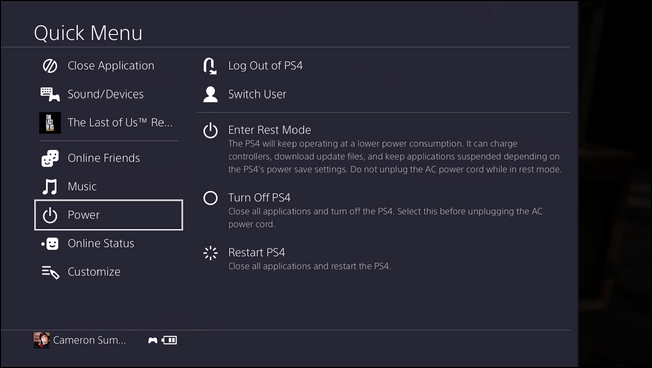
Task: Click the Cameron Sum... username text
Action: click(x=89, y=341)
